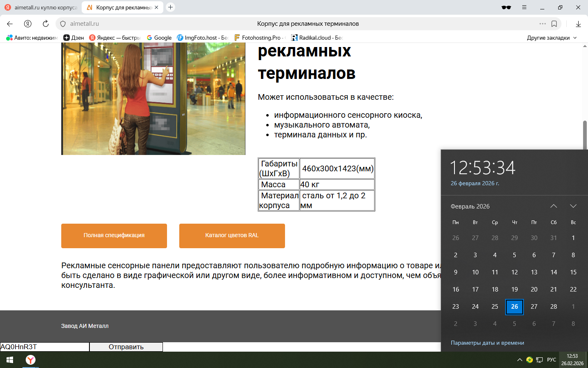
Task: Open the Google bookmark
Action: pyautogui.click(x=159, y=38)
